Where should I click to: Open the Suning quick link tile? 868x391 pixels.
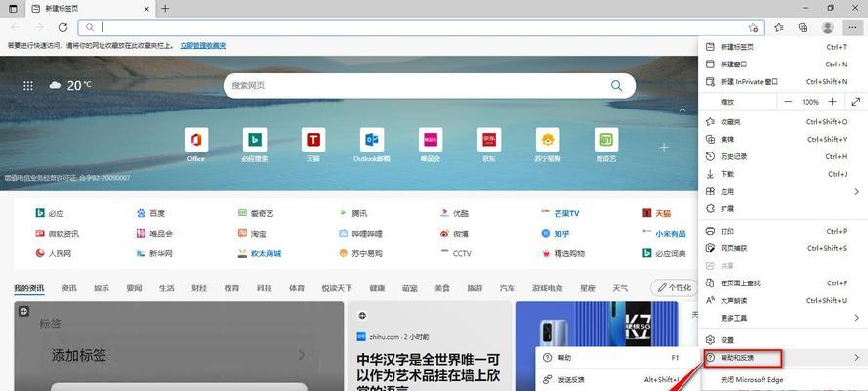click(548, 146)
